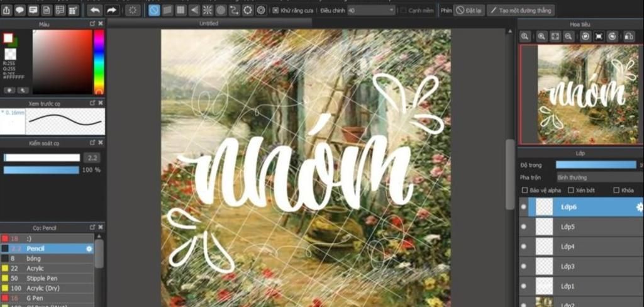Click the speech bubble icon in toolbar
Screen dimensions: 644x307
pyautogui.click(x=20, y=10)
